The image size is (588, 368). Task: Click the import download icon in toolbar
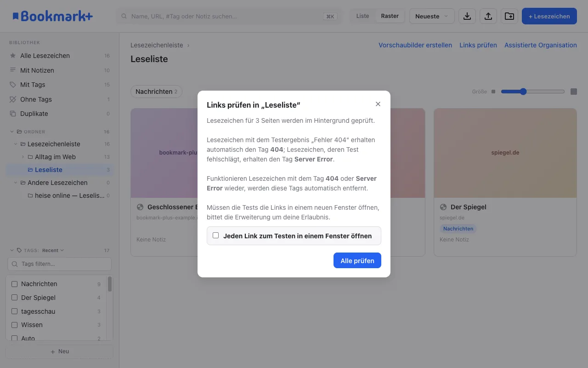tap(467, 16)
